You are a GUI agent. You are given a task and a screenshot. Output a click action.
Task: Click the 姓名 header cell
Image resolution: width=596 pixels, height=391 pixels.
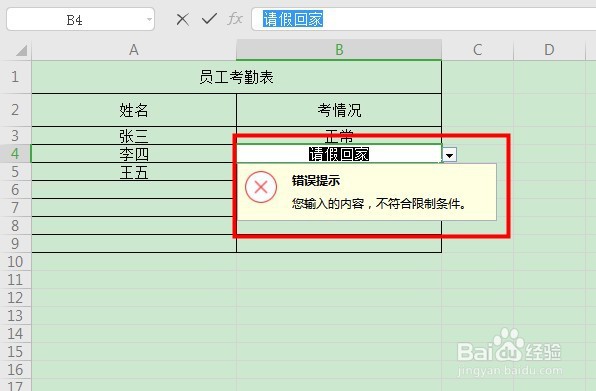tap(134, 110)
